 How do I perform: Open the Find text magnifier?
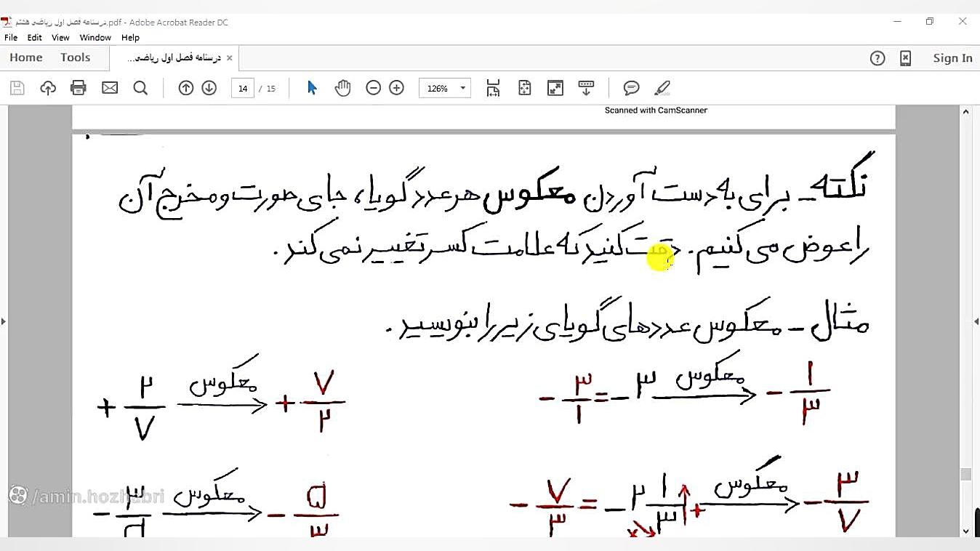pyautogui.click(x=140, y=88)
